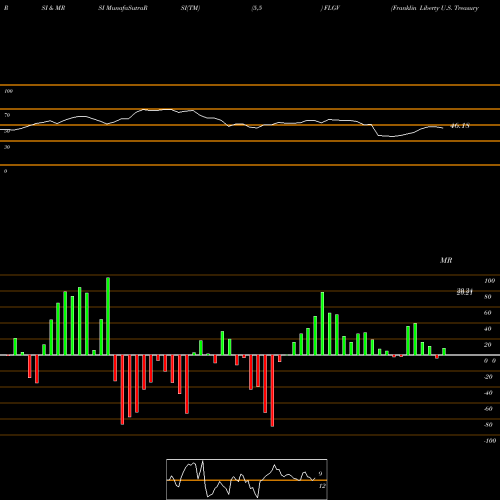Click the 80 label on MR axis
Viewport: 500px width, 500px height.
tap(488, 297)
